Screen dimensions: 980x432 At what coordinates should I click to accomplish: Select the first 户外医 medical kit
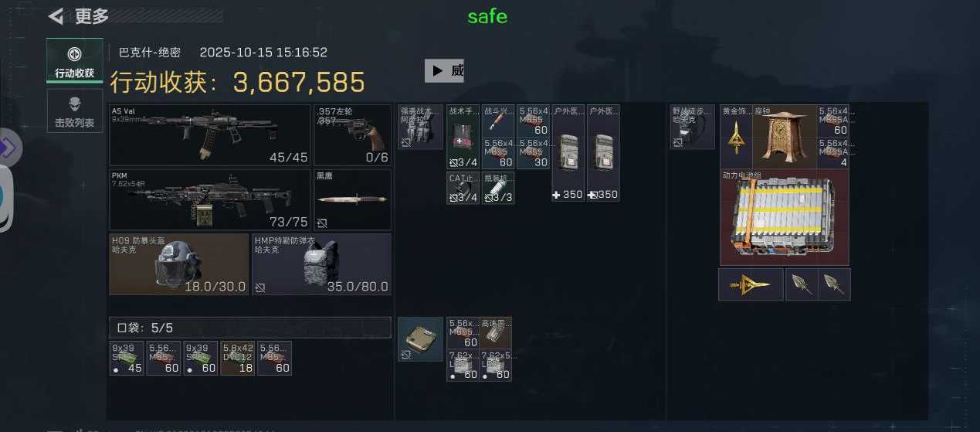(x=568, y=153)
